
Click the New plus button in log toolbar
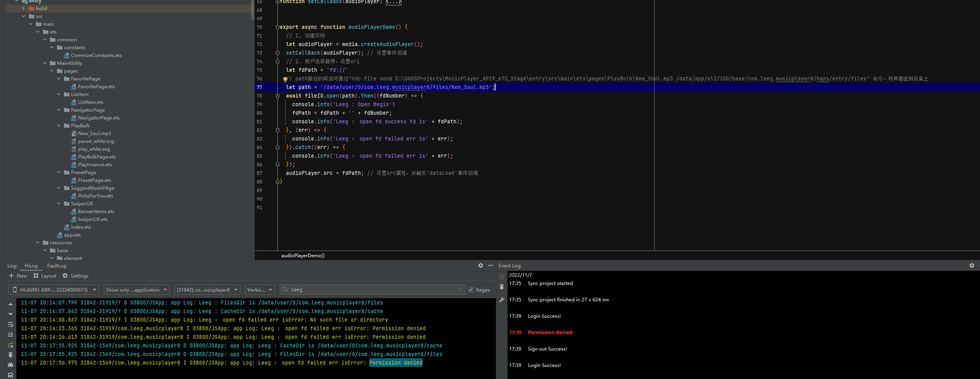18,276
